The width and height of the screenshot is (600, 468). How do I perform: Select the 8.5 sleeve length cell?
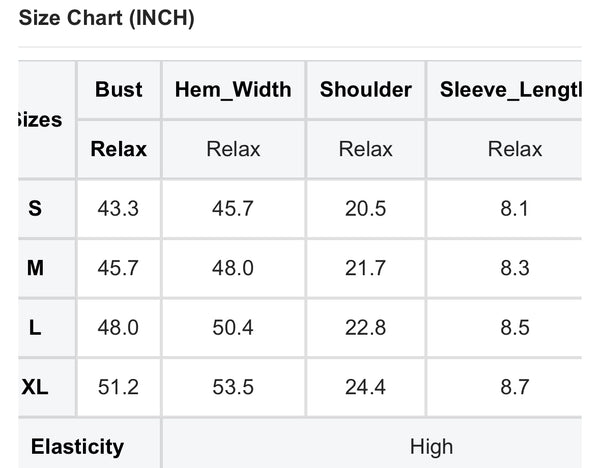(x=514, y=327)
